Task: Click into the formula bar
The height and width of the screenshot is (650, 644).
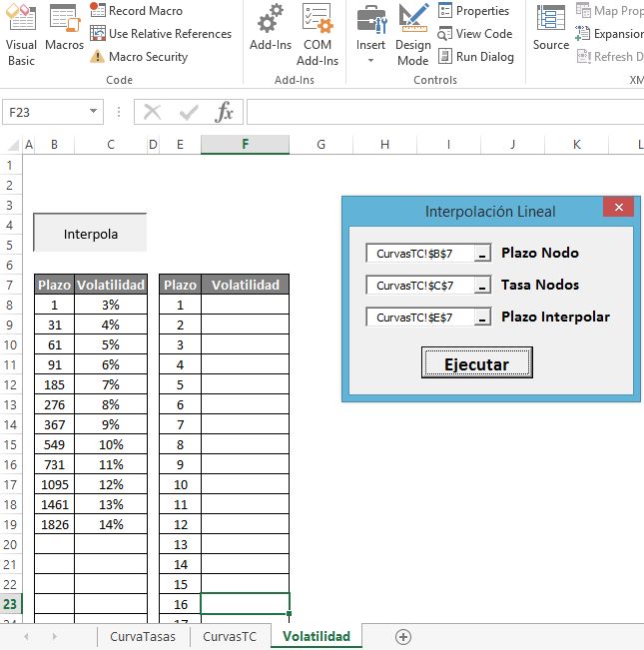Action: [x=445, y=112]
